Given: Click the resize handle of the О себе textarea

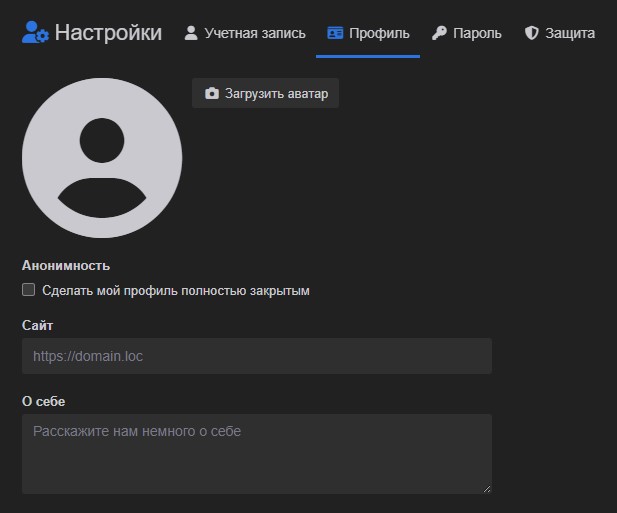Looking at the screenshot, I should 486,488.
